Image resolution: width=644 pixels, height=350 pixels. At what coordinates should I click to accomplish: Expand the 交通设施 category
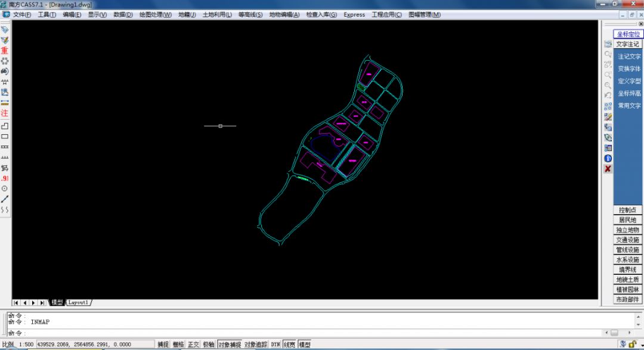tap(628, 240)
